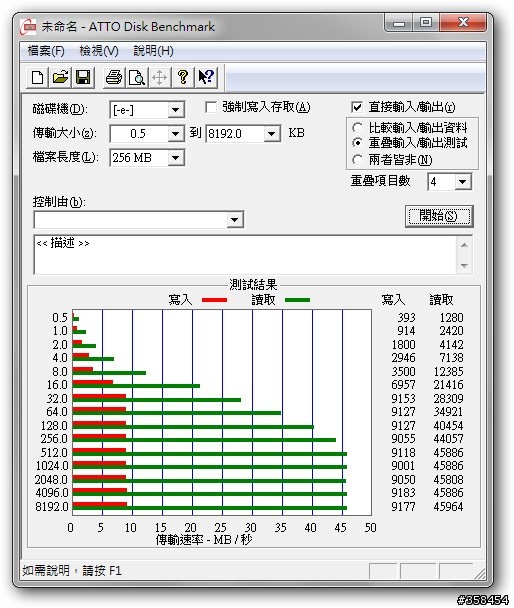The image size is (514, 608).
Task: Select the 比較輸入/輸出資料 radio button
Action: [357, 128]
